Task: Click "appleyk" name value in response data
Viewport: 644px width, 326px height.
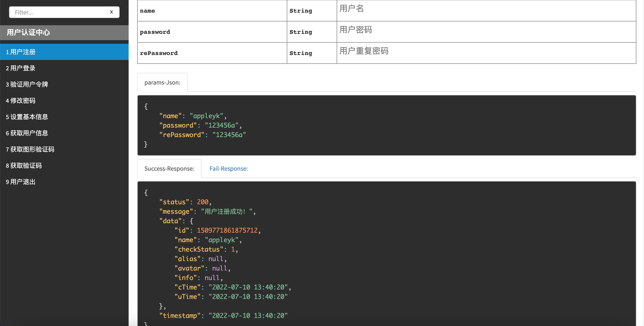Action: [x=222, y=240]
